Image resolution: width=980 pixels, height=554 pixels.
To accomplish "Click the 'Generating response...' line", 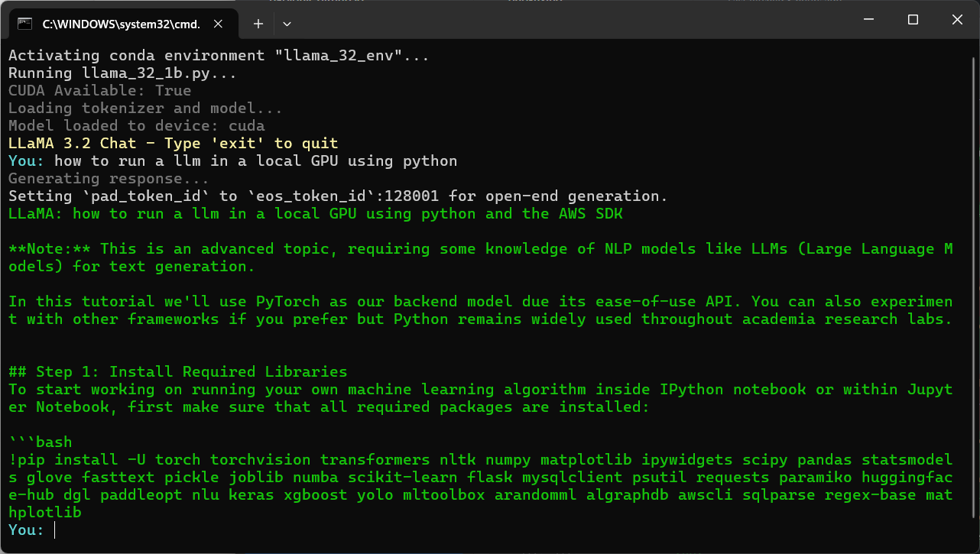I will click(x=109, y=179).
